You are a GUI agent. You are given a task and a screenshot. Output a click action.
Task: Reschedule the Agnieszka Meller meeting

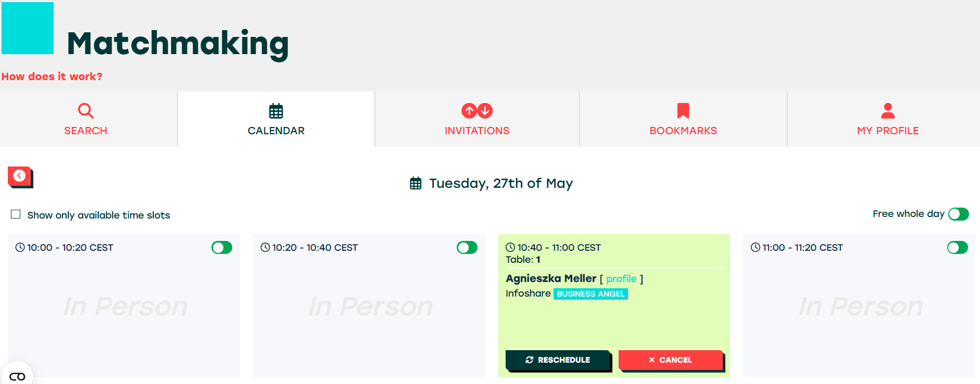[x=558, y=360]
